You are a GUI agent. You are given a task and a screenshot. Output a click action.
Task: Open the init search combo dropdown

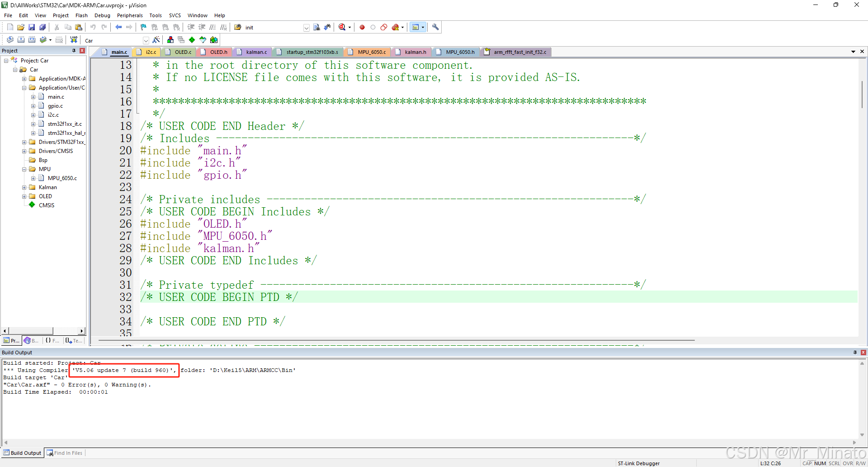tap(307, 28)
